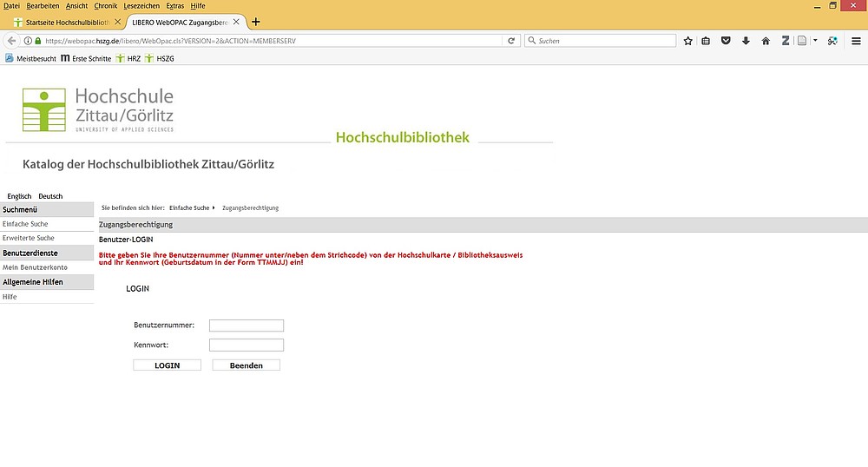Click the bookmark star icon
868x467 pixels.
[x=688, y=41]
